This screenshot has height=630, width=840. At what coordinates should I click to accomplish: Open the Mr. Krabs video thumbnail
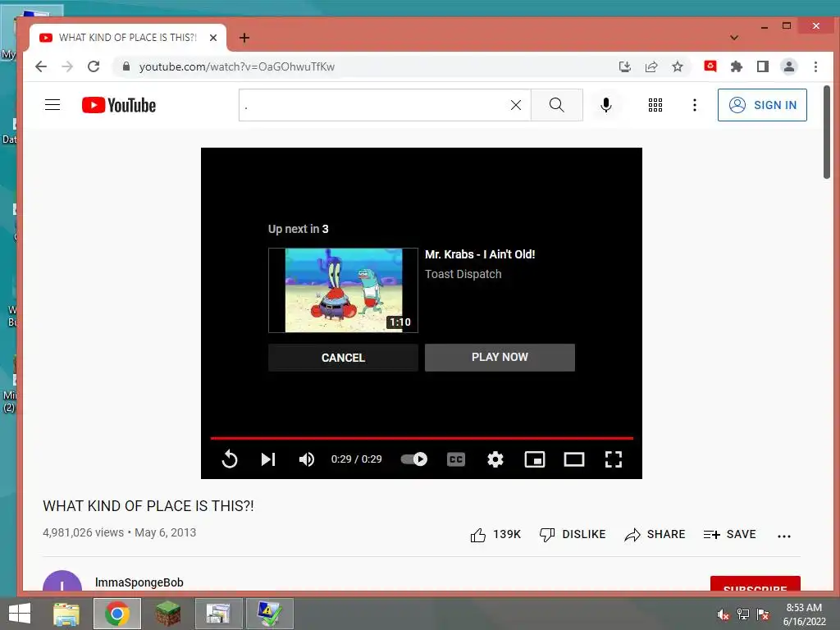tap(343, 290)
